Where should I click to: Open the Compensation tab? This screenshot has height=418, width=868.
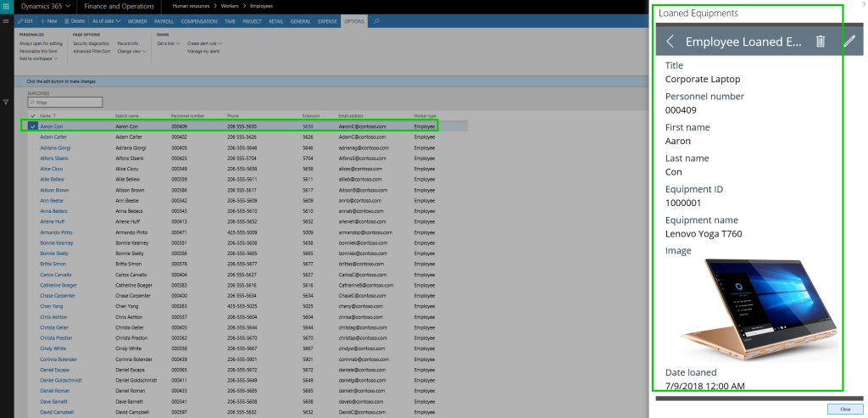click(200, 20)
